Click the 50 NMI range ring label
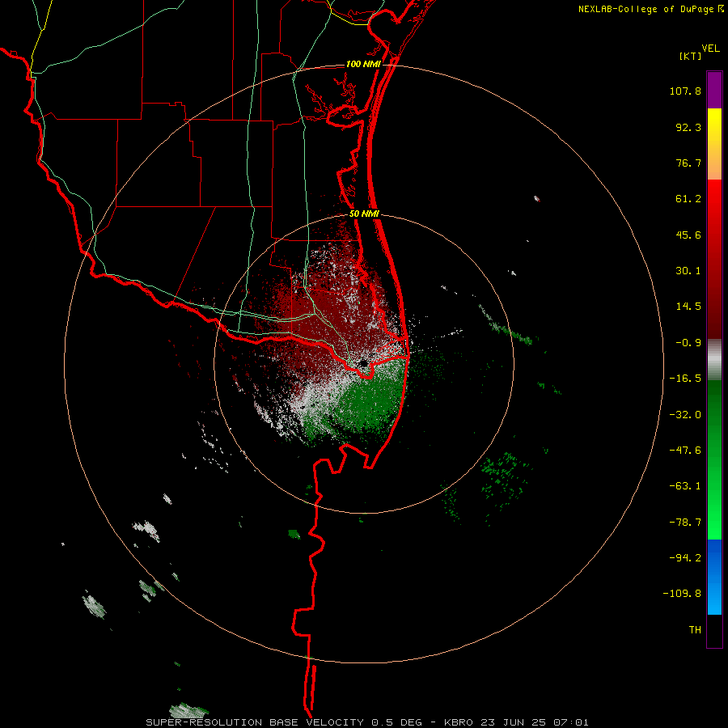The width and height of the screenshot is (728, 728). (x=365, y=214)
